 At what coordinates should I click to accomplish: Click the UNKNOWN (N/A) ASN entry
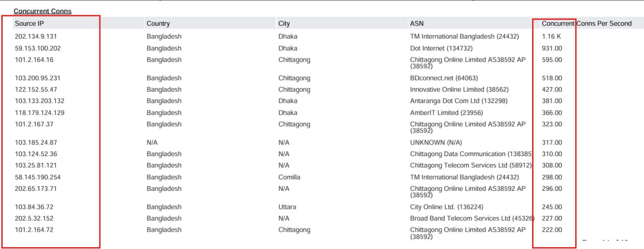436,142
